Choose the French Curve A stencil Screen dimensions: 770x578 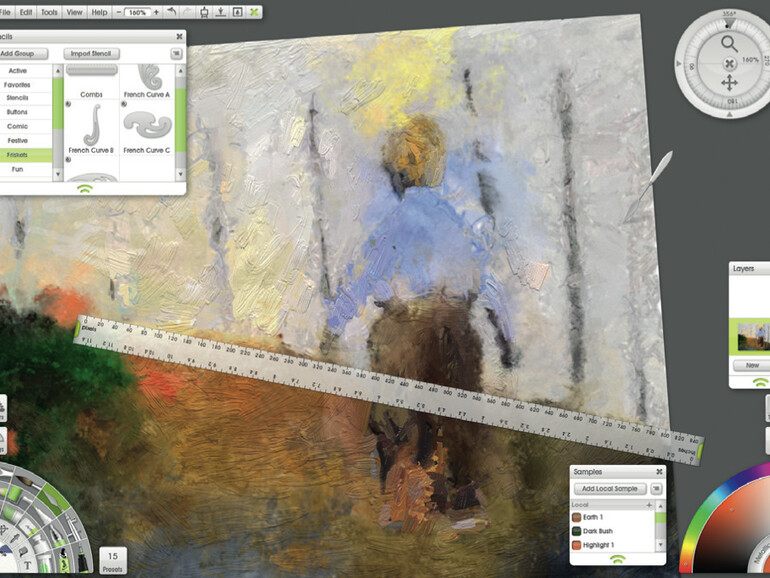(147, 82)
